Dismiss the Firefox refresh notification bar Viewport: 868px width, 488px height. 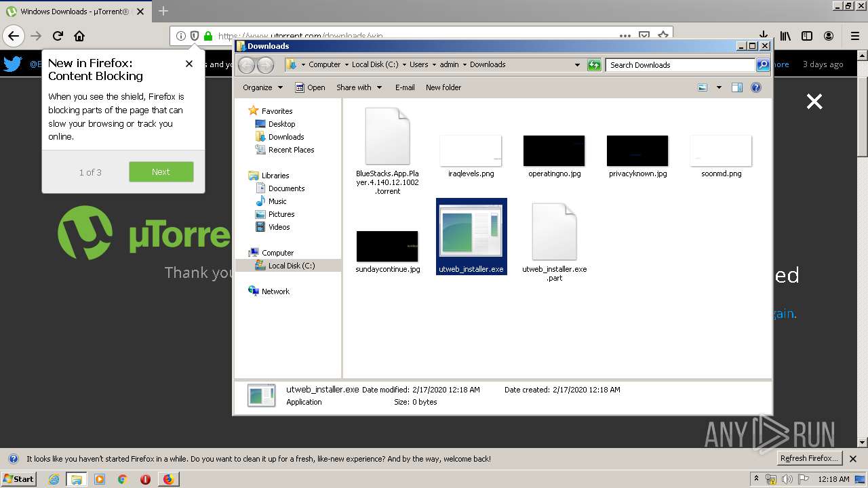853,459
